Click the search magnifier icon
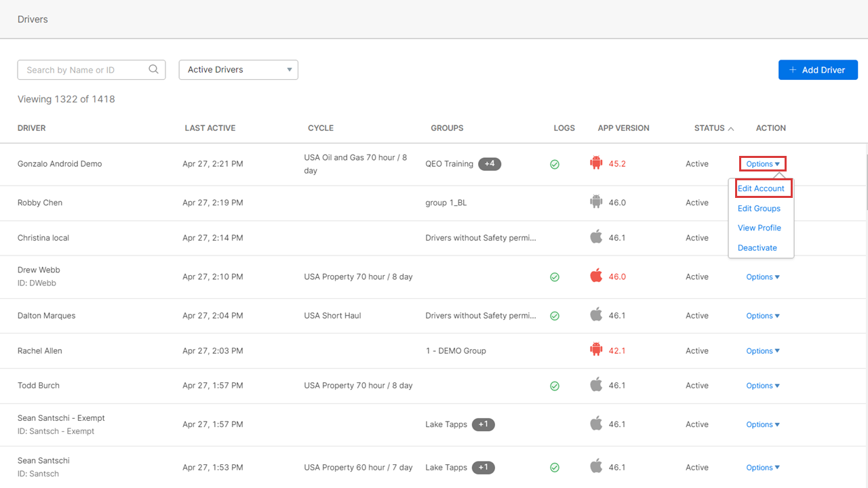Image resolution: width=868 pixels, height=488 pixels. click(x=153, y=69)
